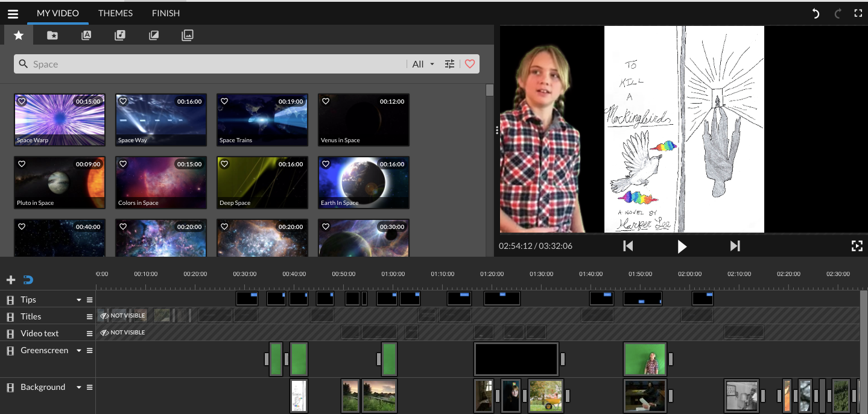
Task: Open the main hamburger menu
Action: tap(13, 13)
